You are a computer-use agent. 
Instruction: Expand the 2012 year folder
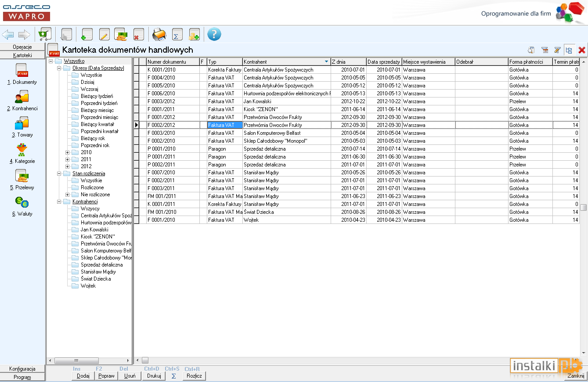click(x=67, y=166)
